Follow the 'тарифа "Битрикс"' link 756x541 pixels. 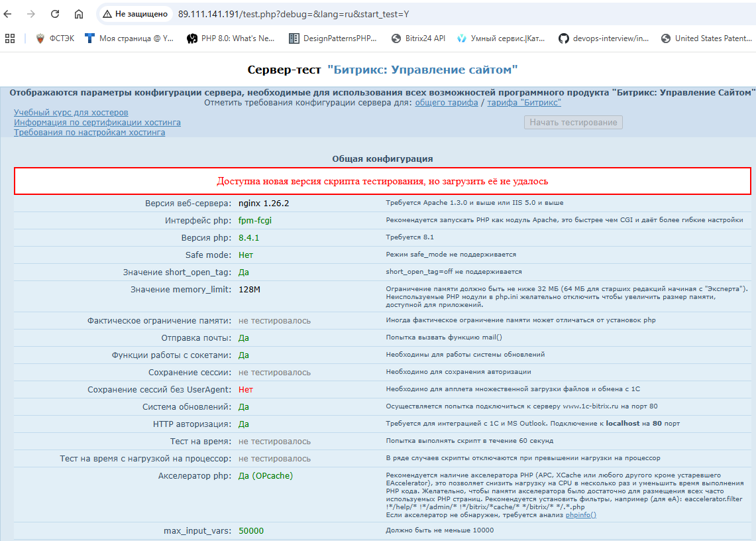(524, 103)
